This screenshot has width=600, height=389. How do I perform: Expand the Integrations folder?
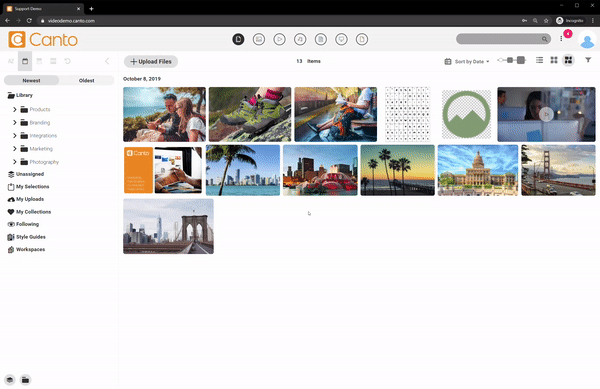pos(15,135)
